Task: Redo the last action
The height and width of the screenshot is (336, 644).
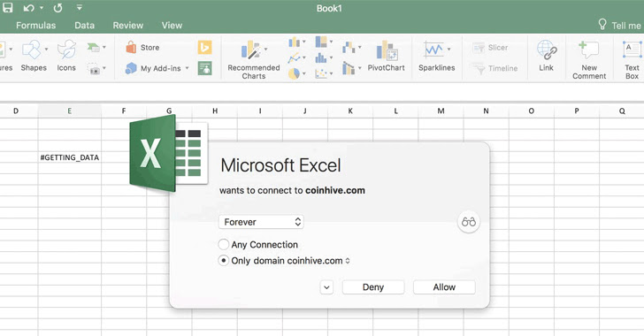Action: tap(57, 8)
